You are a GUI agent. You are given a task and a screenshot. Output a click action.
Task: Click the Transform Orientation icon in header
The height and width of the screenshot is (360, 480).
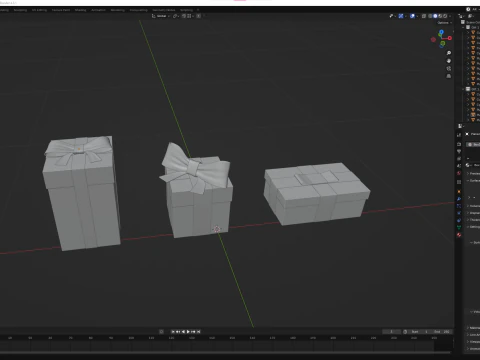pyautogui.click(x=154, y=16)
